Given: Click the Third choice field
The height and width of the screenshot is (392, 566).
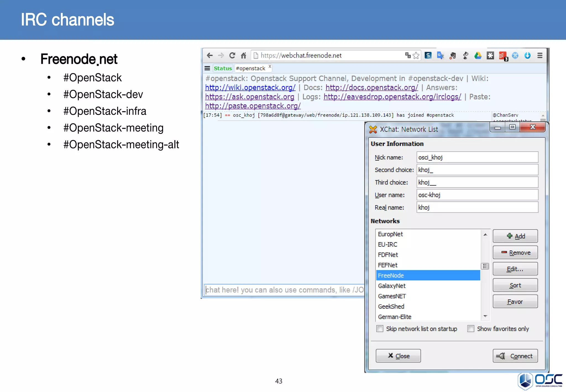Looking at the screenshot, I should [477, 182].
